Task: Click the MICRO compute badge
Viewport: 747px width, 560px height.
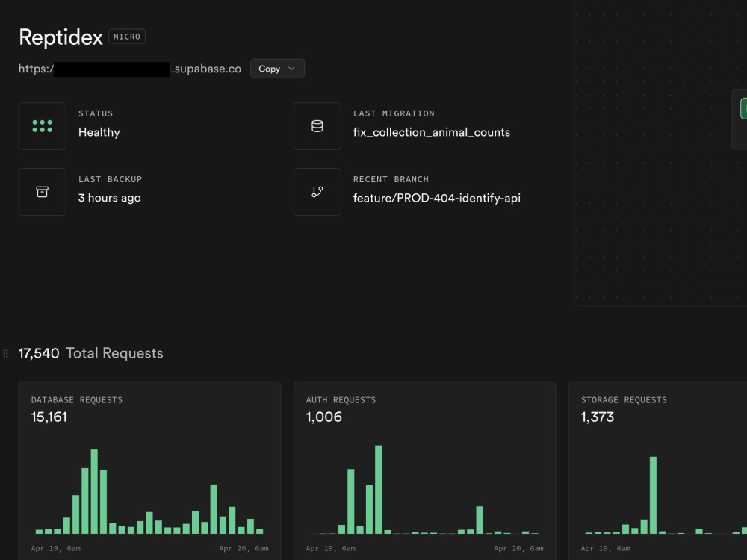Action: 127,37
